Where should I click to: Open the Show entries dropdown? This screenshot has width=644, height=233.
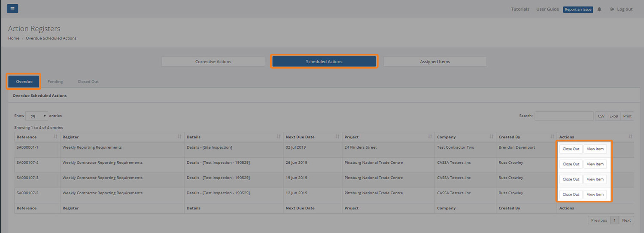(x=36, y=116)
